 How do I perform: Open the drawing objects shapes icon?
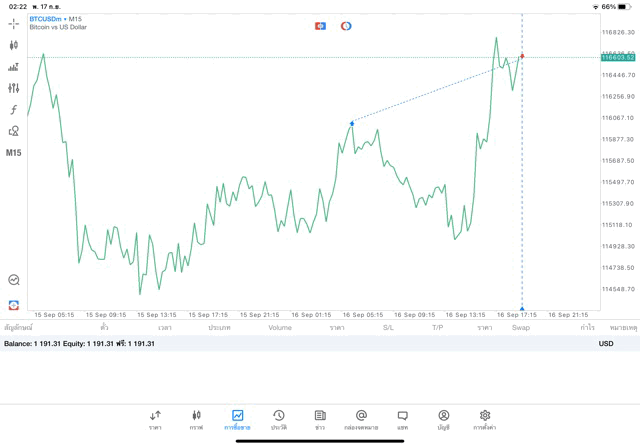(14, 131)
